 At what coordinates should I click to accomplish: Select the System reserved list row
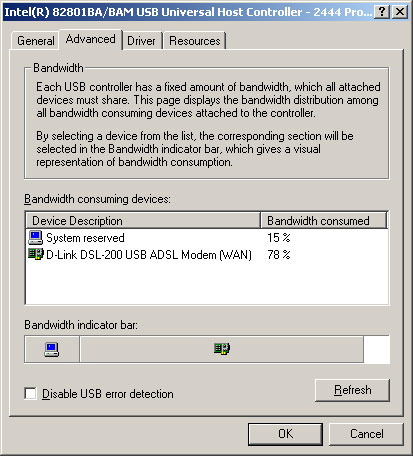click(x=207, y=238)
